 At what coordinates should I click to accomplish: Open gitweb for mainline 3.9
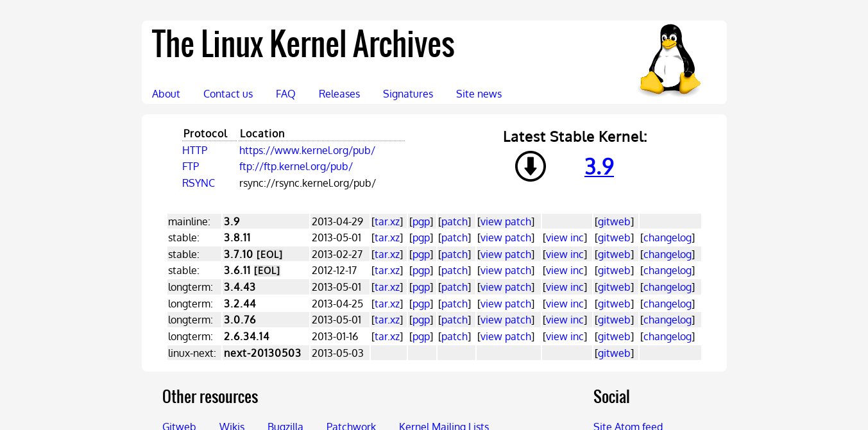pos(615,221)
